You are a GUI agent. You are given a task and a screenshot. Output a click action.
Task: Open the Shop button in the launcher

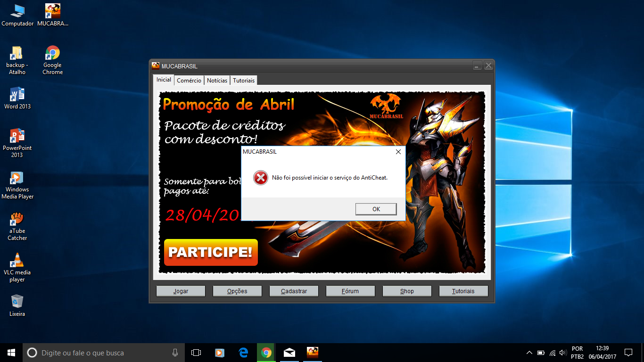point(407,291)
